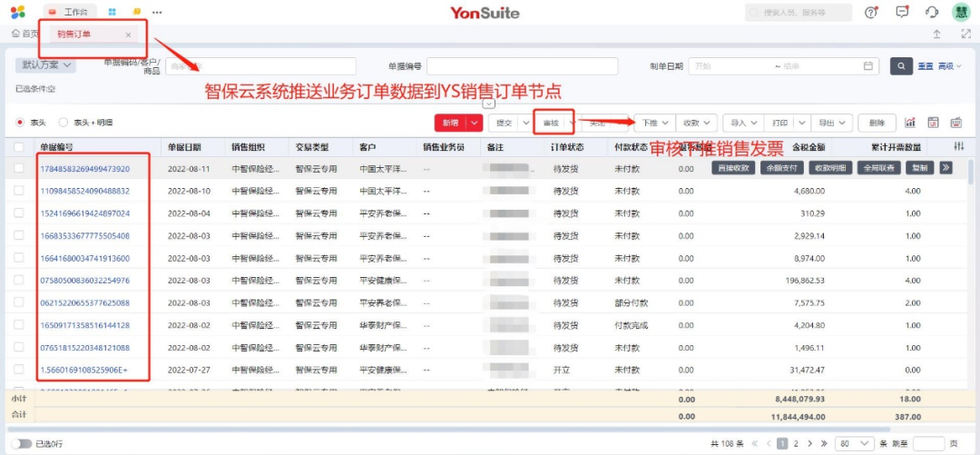980x455 pixels.
Task: Click the 重置 reset link
Action: click(926, 65)
